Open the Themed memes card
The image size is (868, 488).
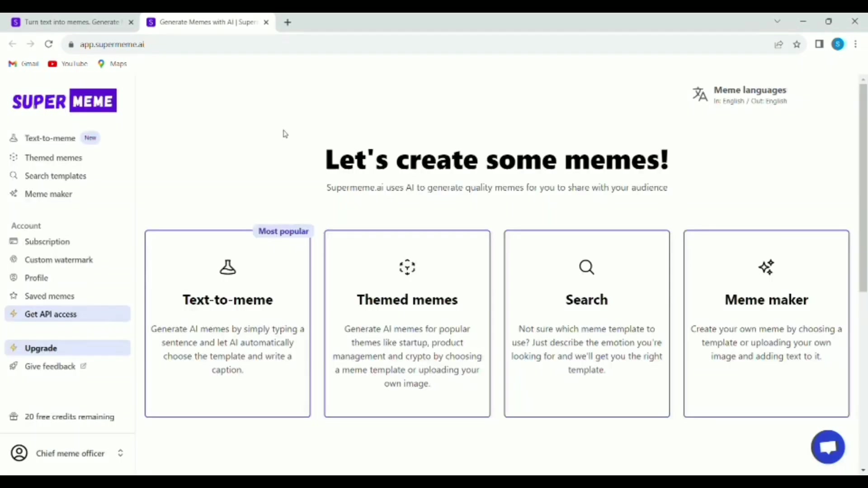coord(407,324)
